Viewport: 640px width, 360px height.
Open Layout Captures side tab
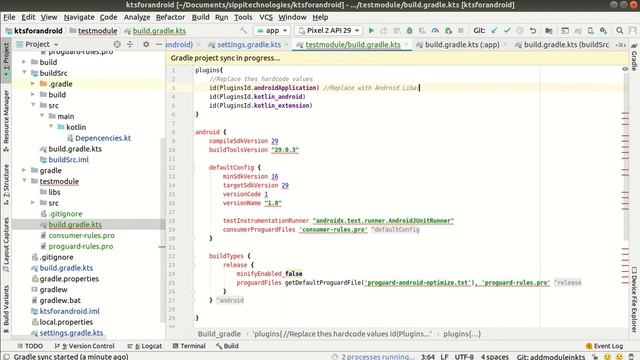tap(6, 244)
